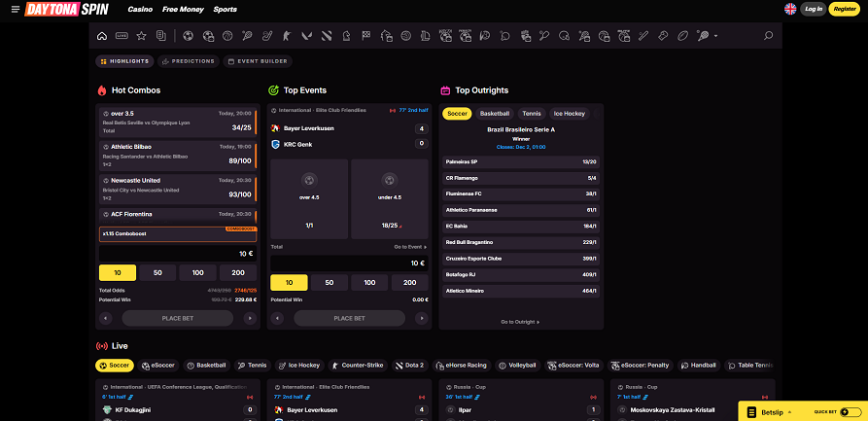Open the hamburger menu beside the logo
Viewport: 868px width, 421px height.
coord(15,10)
